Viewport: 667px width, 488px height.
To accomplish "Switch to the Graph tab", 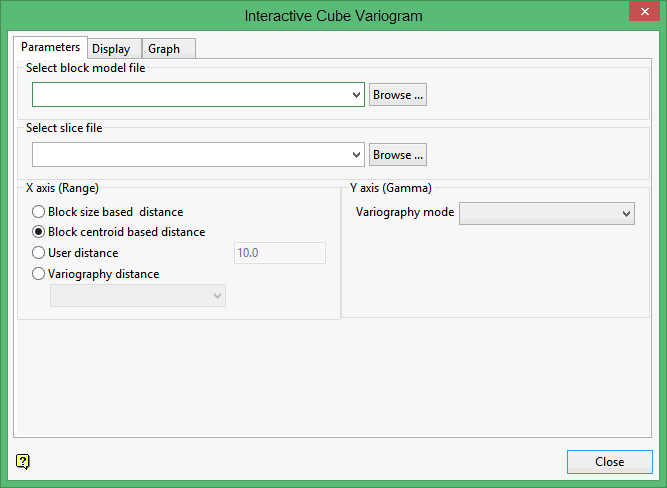I will 164,49.
